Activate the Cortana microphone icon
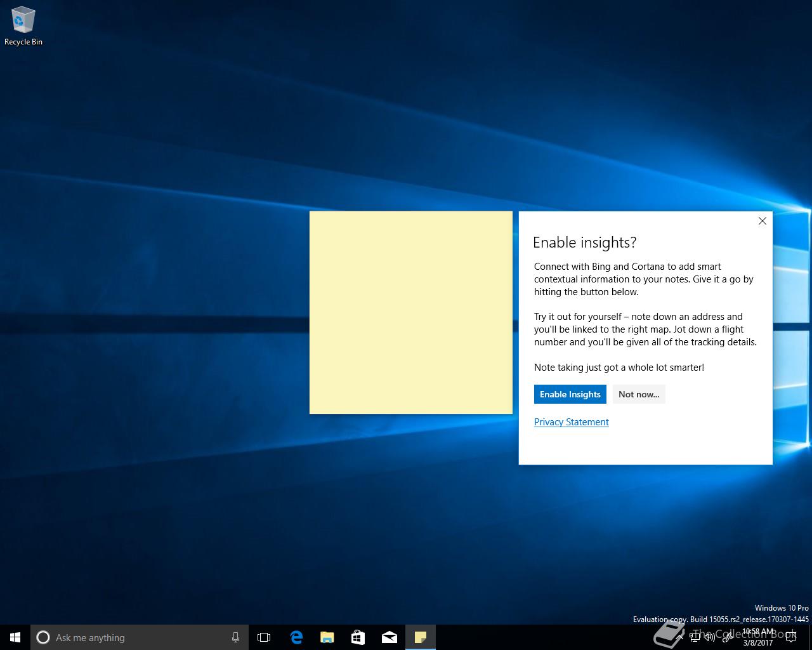This screenshot has height=650, width=812. 235,637
